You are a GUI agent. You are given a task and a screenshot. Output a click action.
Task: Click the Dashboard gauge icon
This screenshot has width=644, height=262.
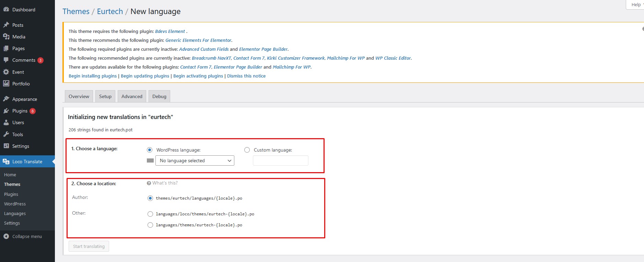(6, 10)
